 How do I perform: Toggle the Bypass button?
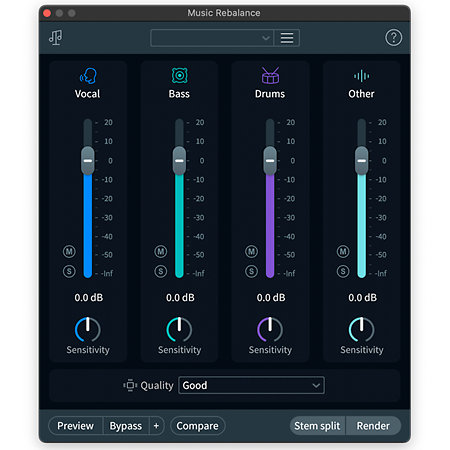click(x=126, y=426)
